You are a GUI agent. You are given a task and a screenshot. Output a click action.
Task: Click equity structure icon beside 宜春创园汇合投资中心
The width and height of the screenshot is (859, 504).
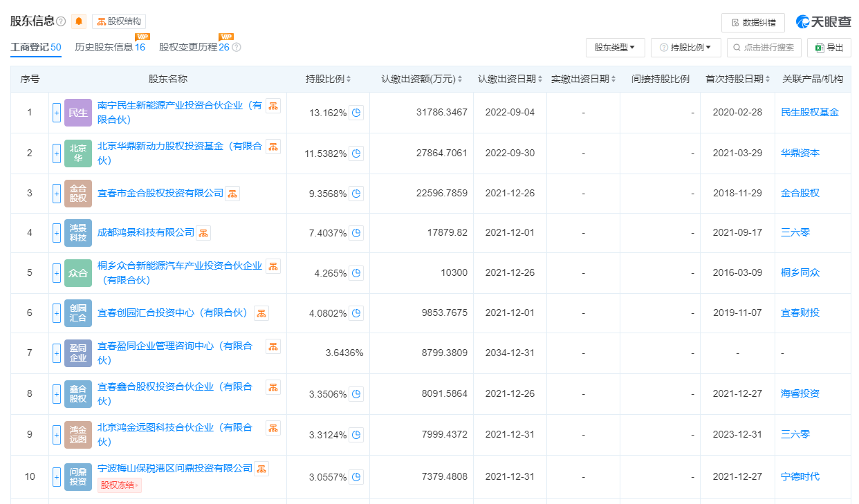point(261,313)
